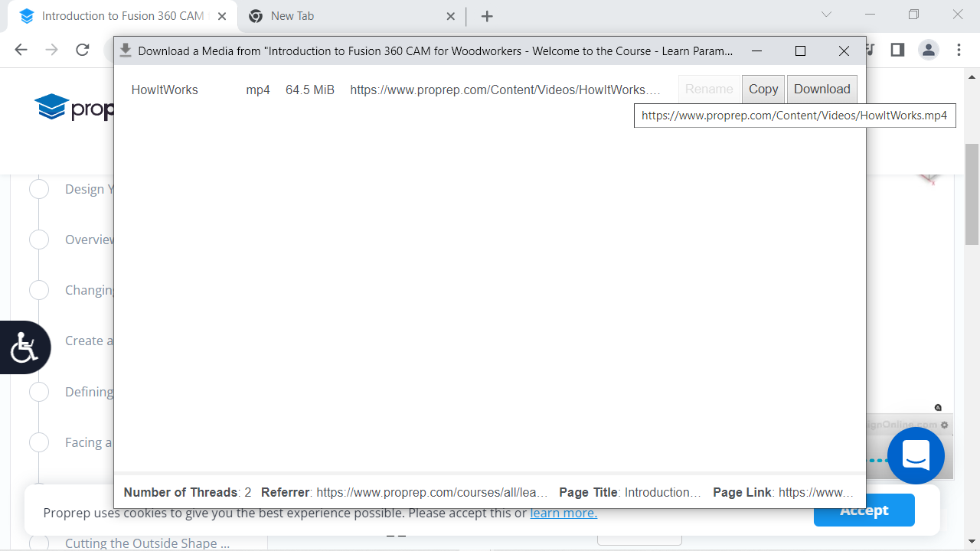This screenshot has width=980, height=551.
Task: Open the Chrome side panel icon
Action: click(x=897, y=50)
